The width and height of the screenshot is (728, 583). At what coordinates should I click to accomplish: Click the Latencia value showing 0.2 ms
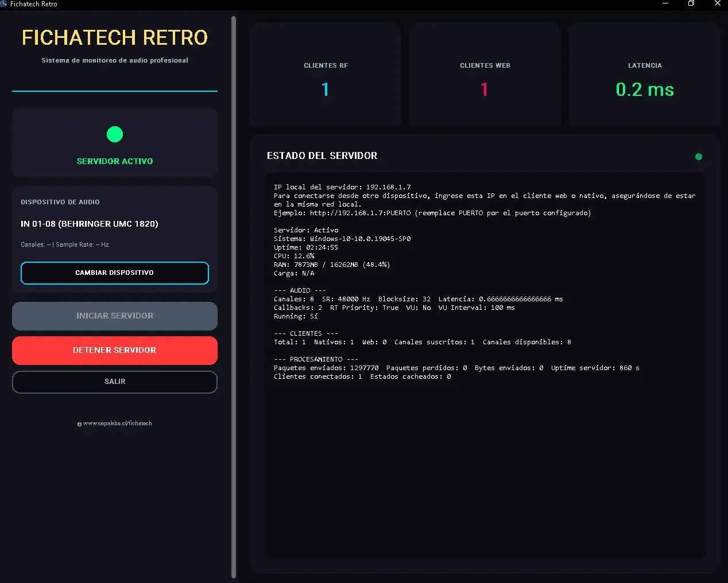(645, 90)
